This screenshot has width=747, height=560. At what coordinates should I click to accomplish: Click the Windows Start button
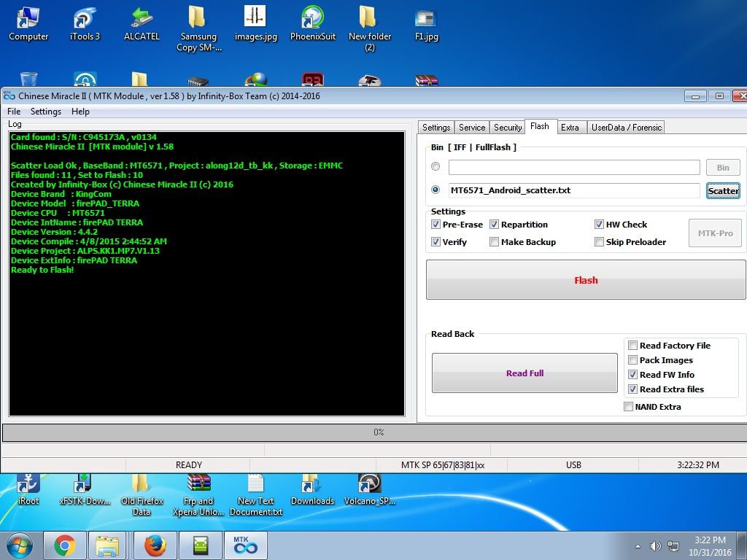(x=19, y=545)
